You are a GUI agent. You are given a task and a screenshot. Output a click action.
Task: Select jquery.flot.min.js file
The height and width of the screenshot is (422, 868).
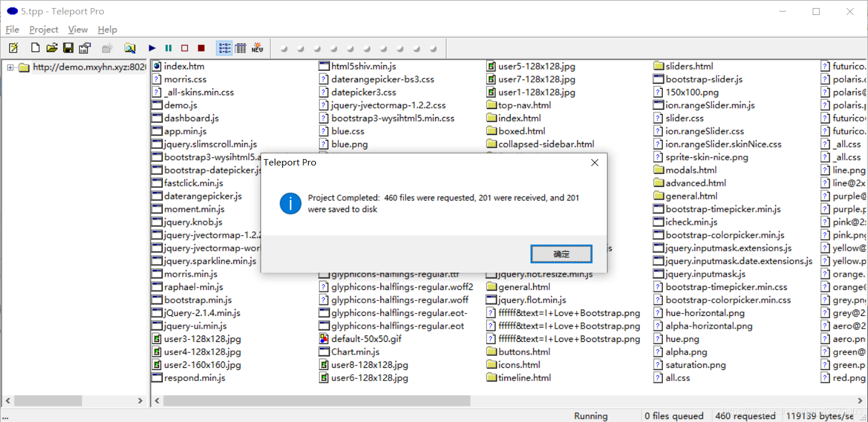(x=526, y=300)
